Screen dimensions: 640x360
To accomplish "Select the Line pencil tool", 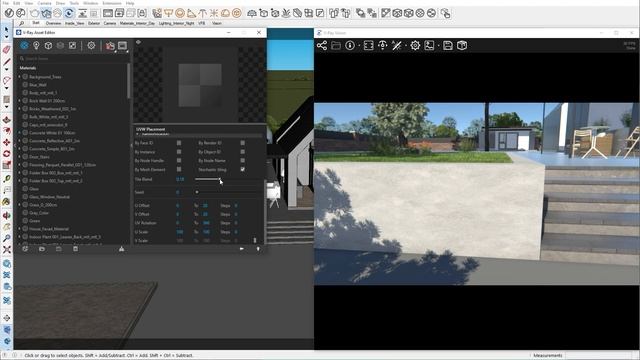I will click(7, 62).
